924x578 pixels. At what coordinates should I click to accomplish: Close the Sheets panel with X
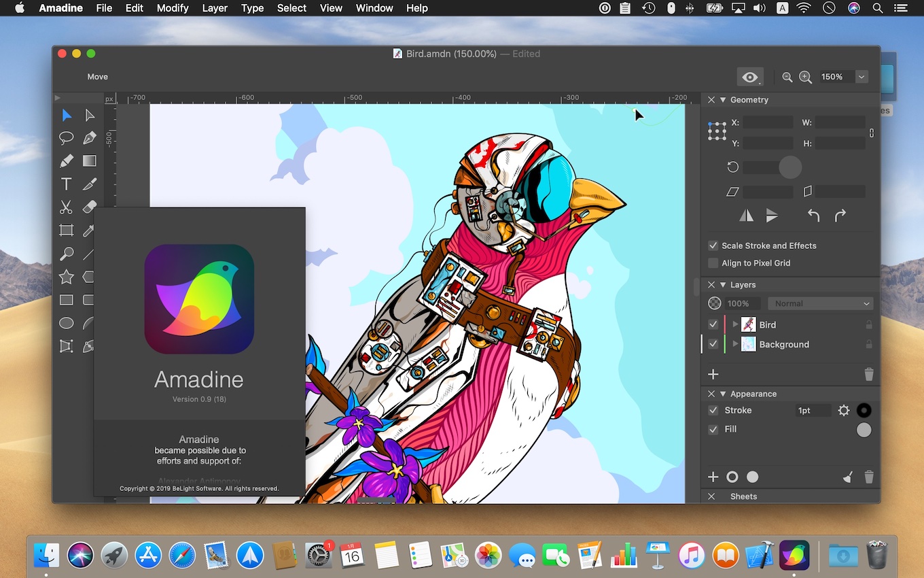[x=711, y=496]
